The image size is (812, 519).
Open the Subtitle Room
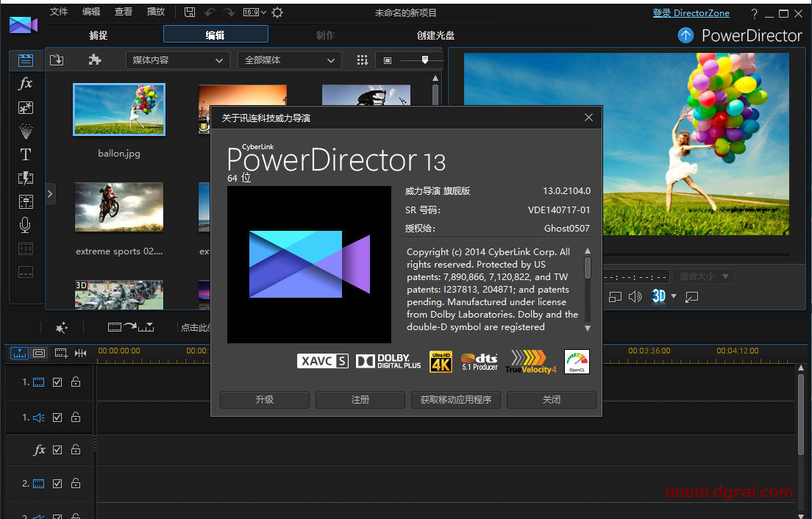[25, 272]
